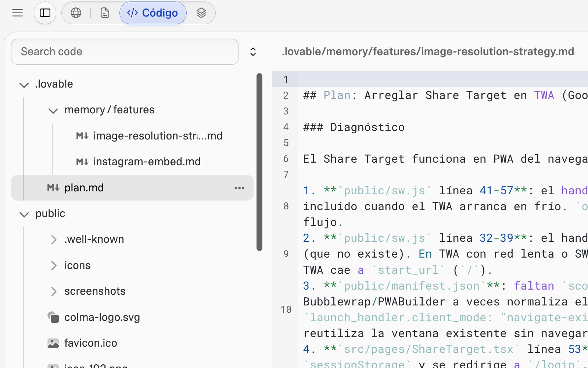Click the file tree vertical scrollbar
588x368 pixels.
[259, 162]
